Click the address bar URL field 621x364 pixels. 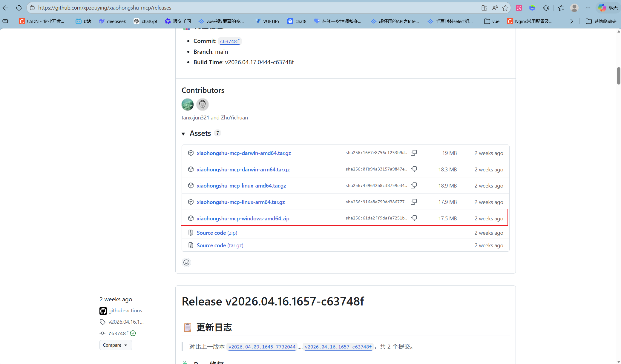click(254, 8)
